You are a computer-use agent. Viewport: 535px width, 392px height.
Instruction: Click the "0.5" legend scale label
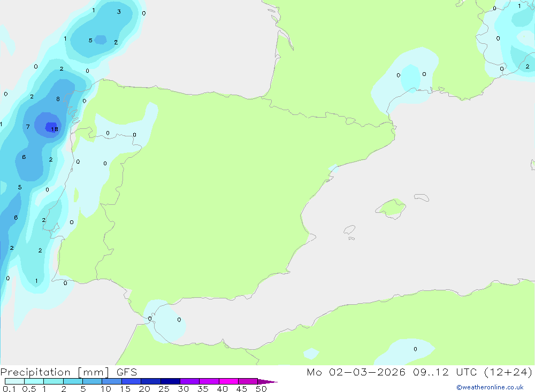[x=29, y=389]
